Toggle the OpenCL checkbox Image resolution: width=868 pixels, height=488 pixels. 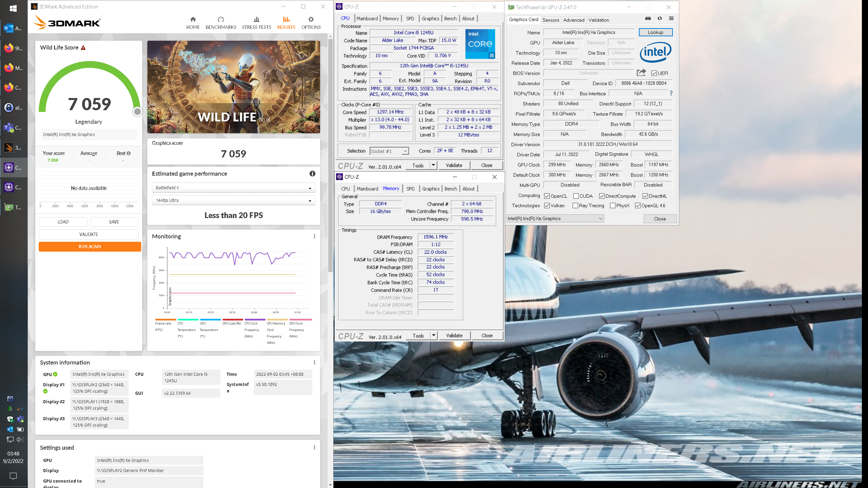pos(547,196)
